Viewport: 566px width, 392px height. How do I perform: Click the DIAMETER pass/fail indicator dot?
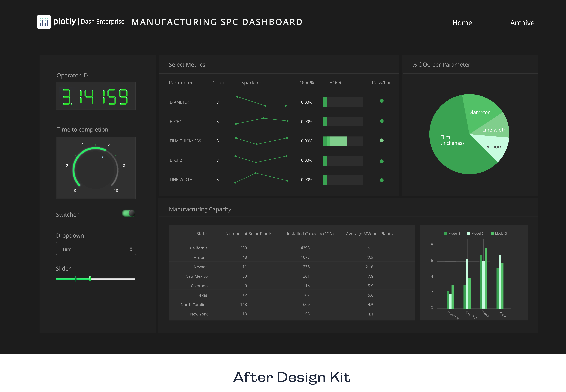(382, 101)
